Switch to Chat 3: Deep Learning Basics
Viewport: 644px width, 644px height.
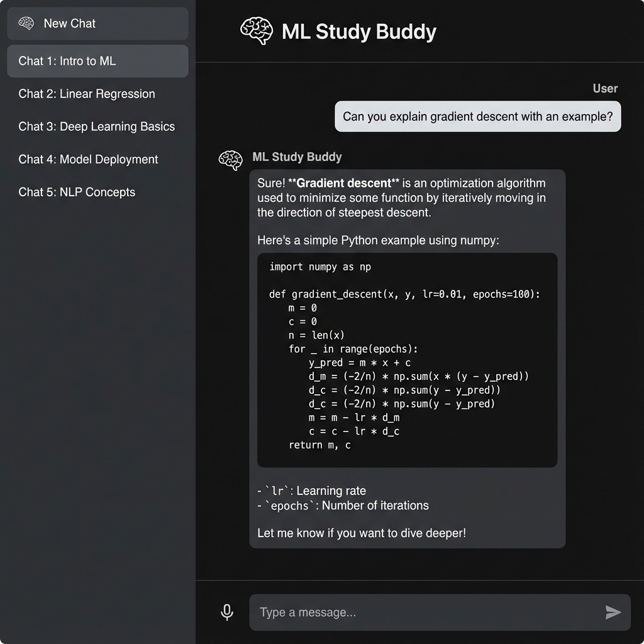click(97, 126)
